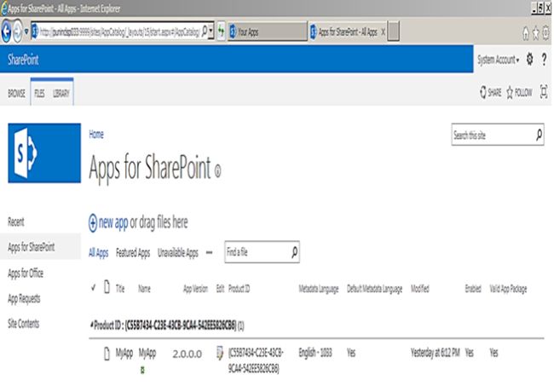554x392 pixels.
Task: Sort by the Metadata Language column header
Action: tap(319, 289)
